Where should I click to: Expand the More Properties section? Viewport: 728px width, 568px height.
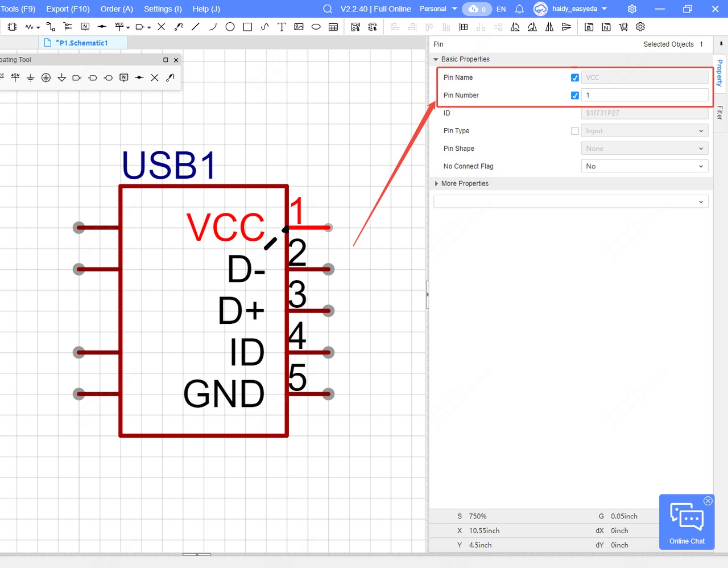point(465,183)
